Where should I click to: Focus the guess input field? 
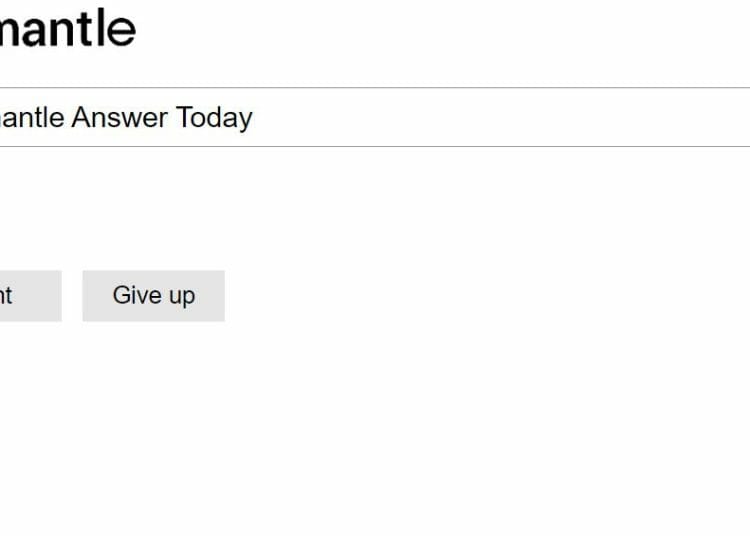click(375, 117)
